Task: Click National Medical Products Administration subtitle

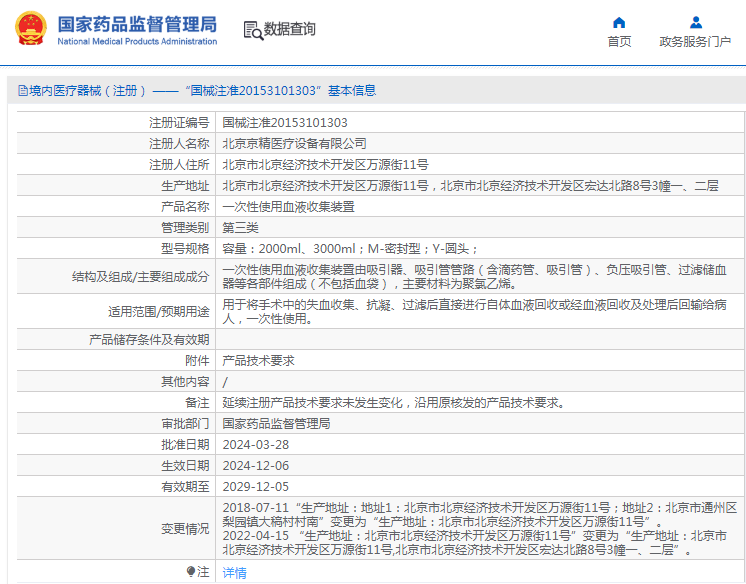Action: [137, 41]
